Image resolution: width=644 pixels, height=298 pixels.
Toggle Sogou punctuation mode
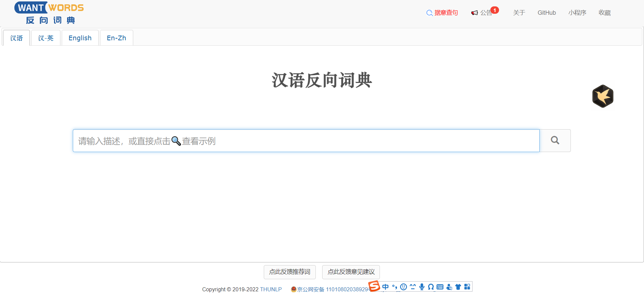coord(394,287)
